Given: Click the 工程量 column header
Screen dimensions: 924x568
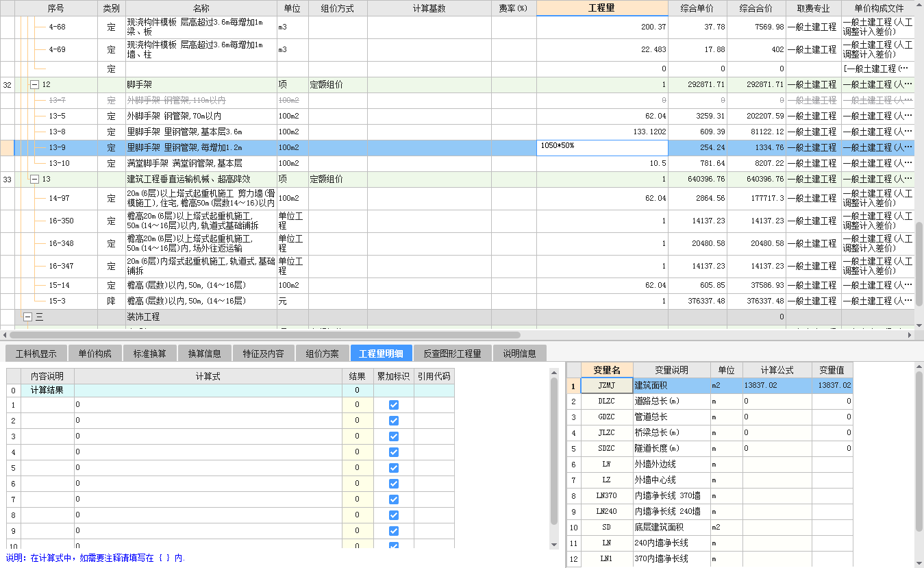Looking at the screenshot, I should point(602,8).
